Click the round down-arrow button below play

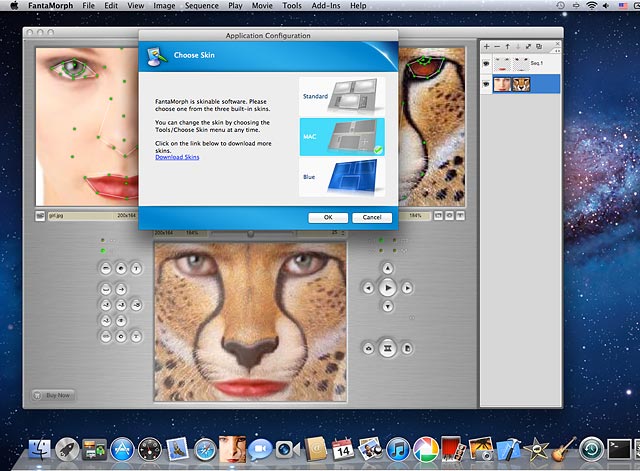point(387,306)
